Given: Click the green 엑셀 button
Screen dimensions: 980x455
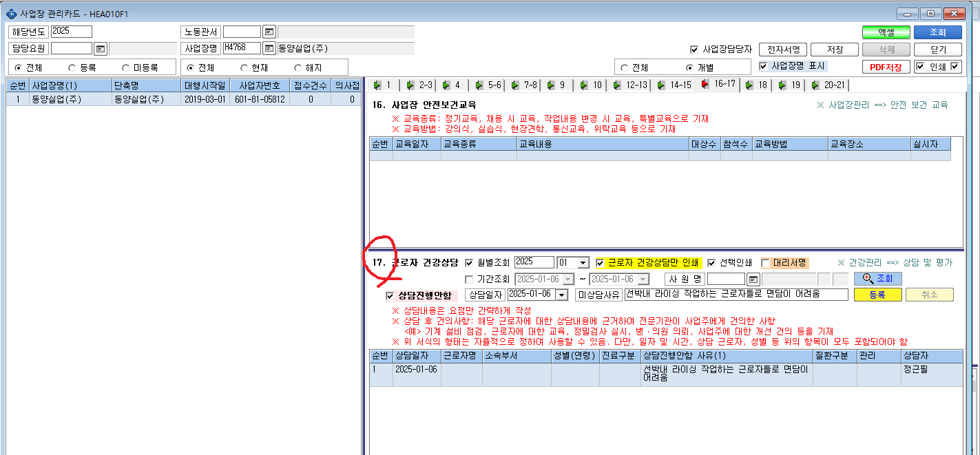Looking at the screenshot, I should point(886,32).
